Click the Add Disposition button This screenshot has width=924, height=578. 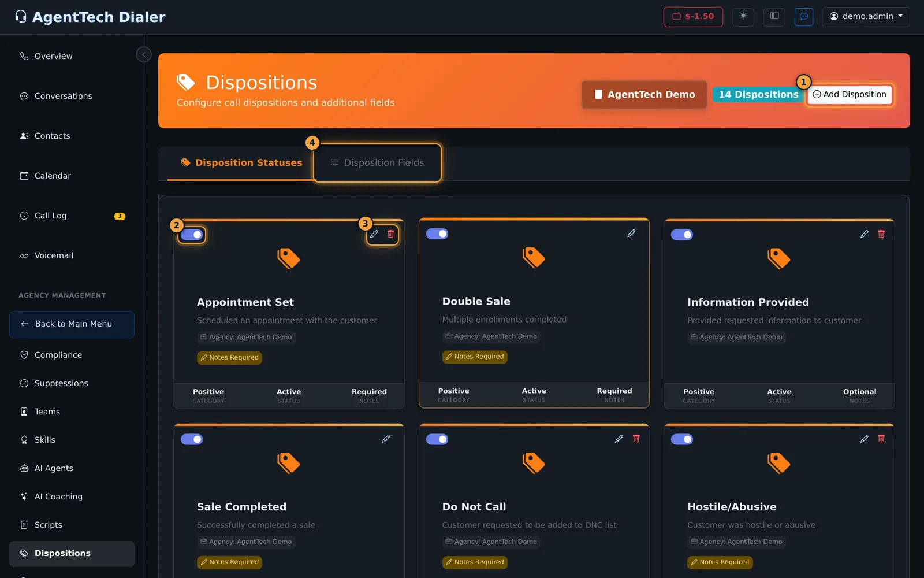[x=850, y=94]
